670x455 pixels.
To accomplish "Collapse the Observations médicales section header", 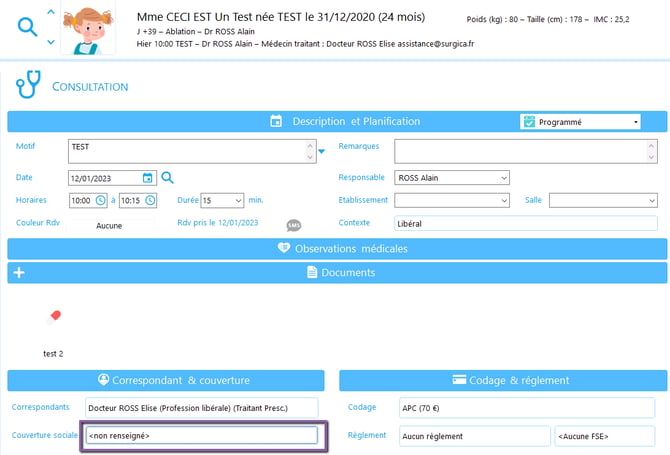I will pos(337,249).
